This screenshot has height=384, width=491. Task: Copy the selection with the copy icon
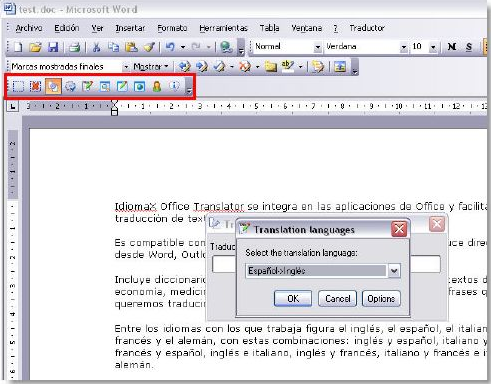[x=113, y=47]
